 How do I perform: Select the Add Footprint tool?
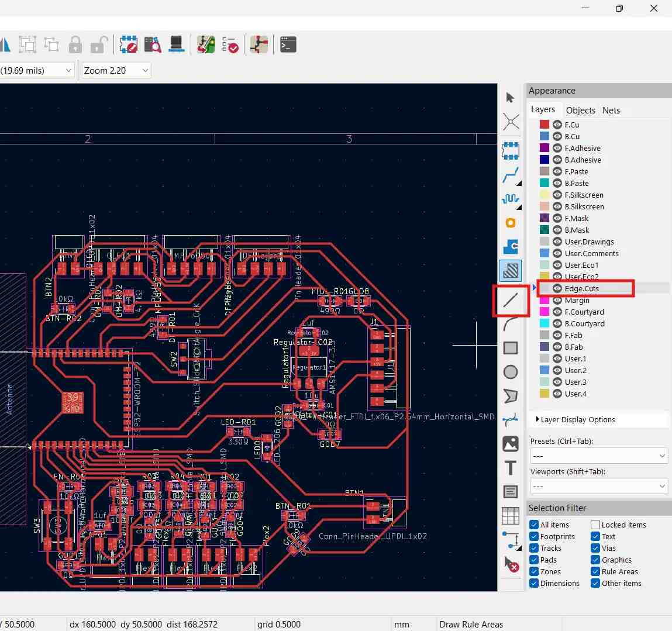pyautogui.click(x=511, y=150)
